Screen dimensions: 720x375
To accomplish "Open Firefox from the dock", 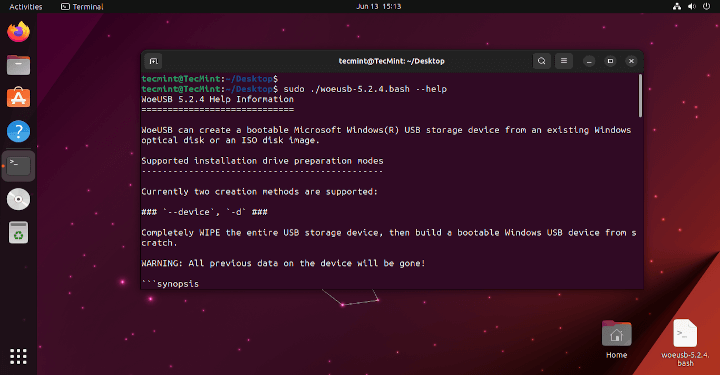I will (x=18, y=32).
